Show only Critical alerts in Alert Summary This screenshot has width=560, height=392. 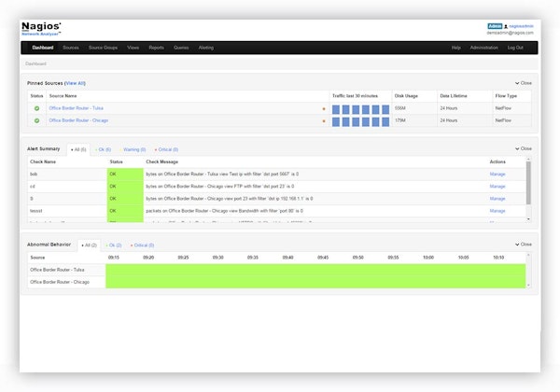pos(167,149)
